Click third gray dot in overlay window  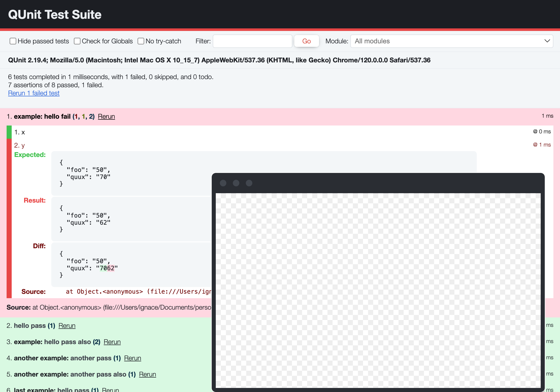click(x=249, y=183)
